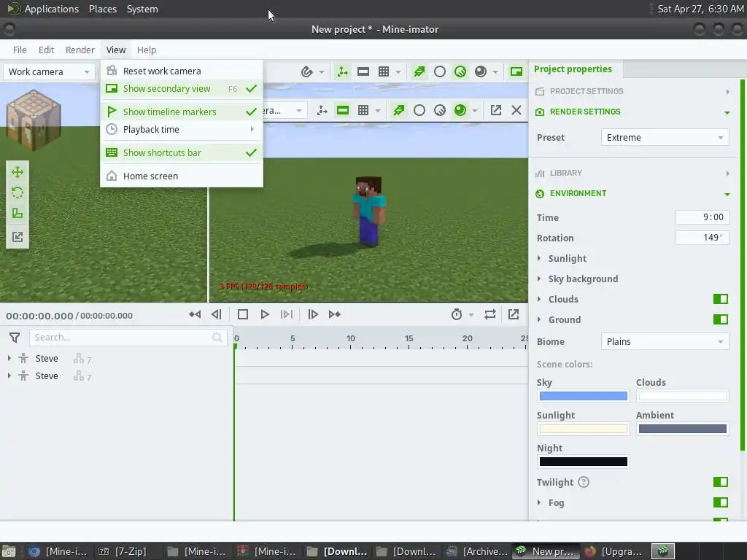Toggle Show timeline markers option
Image resolution: width=747 pixels, height=560 pixels.
click(x=182, y=112)
